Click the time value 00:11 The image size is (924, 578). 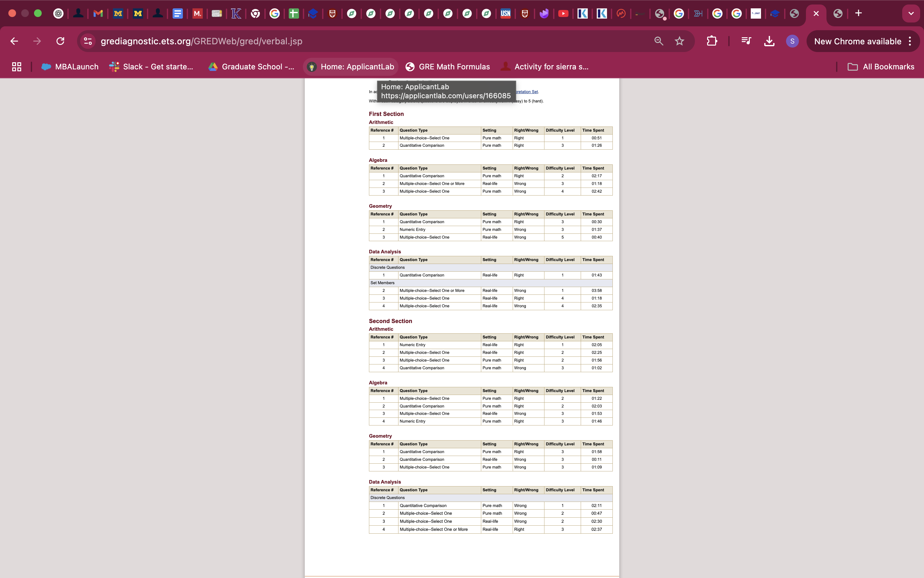596,460
